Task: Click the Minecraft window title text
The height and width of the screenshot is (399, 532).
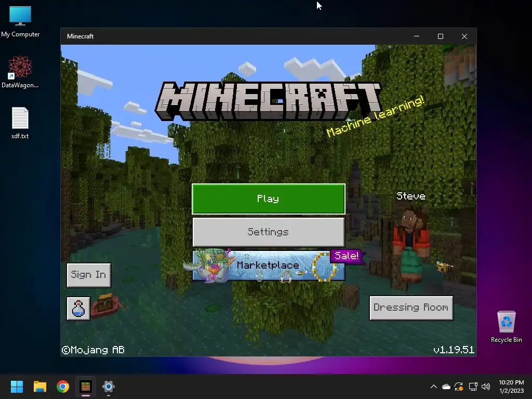Action: (80, 36)
